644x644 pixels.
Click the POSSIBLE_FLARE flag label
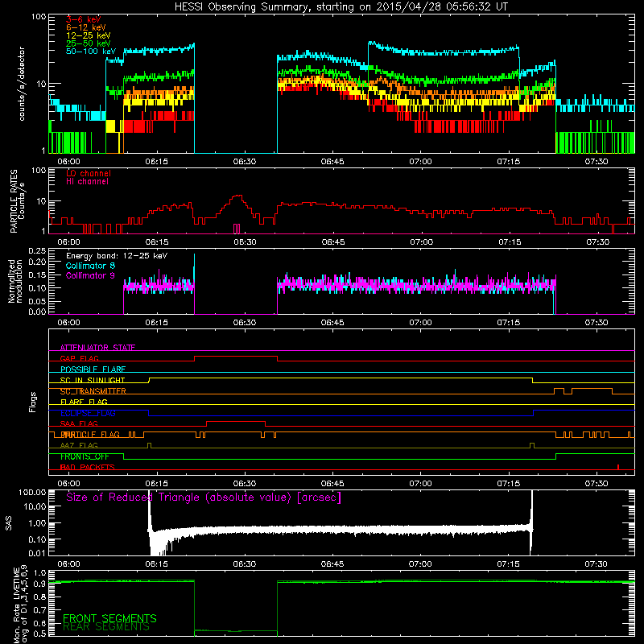point(93,369)
